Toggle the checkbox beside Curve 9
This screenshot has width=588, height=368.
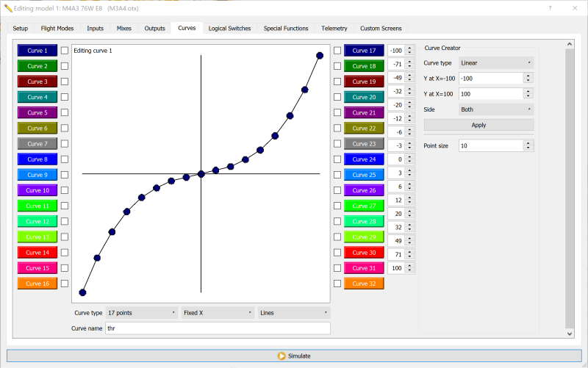(65, 175)
